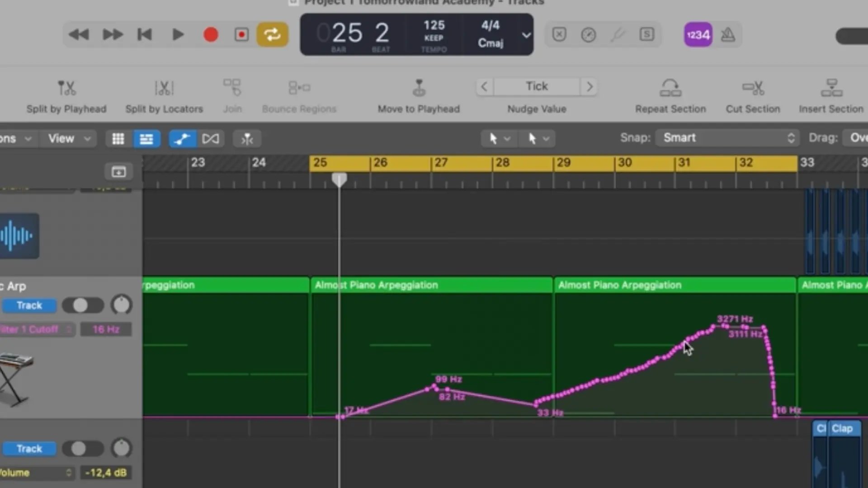Click the -12,4 dB value field
The width and height of the screenshot is (868, 488).
point(106,473)
